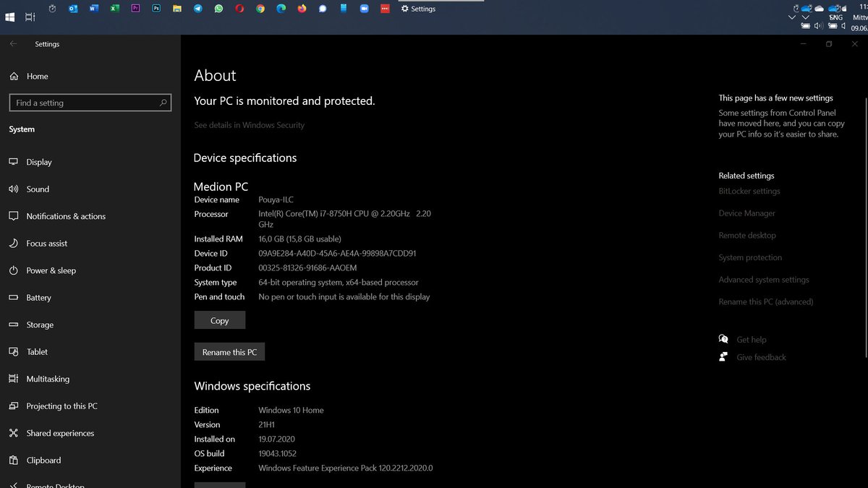Launch Premiere Pro from the taskbar
Viewport: 868px width, 488px height.
click(x=135, y=9)
